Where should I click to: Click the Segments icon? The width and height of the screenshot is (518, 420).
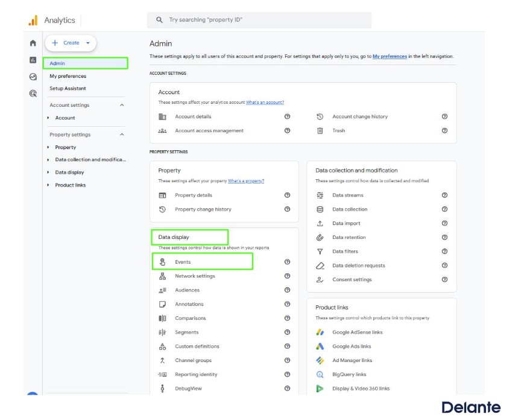pyautogui.click(x=162, y=332)
